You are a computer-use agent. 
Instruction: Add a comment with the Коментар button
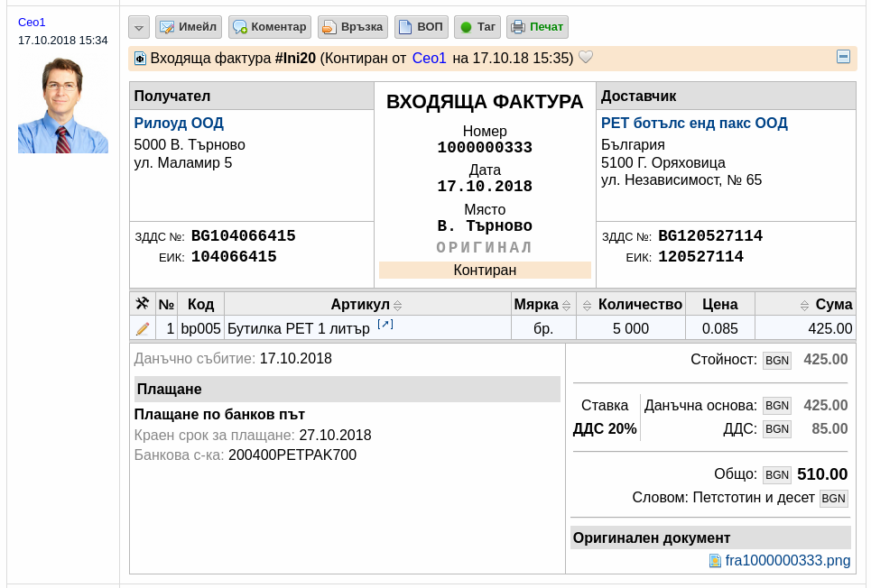(270, 27)
